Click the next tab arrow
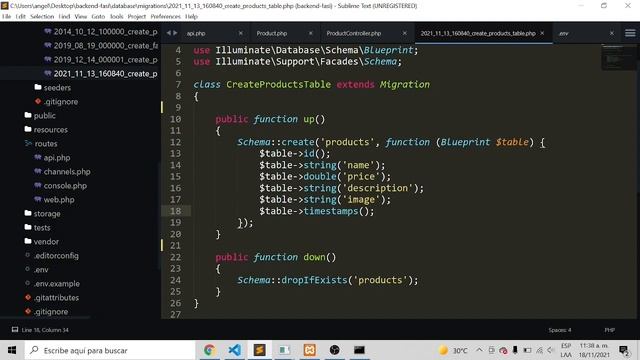This screenshot has height=360, width=640. tap(176, 33)
